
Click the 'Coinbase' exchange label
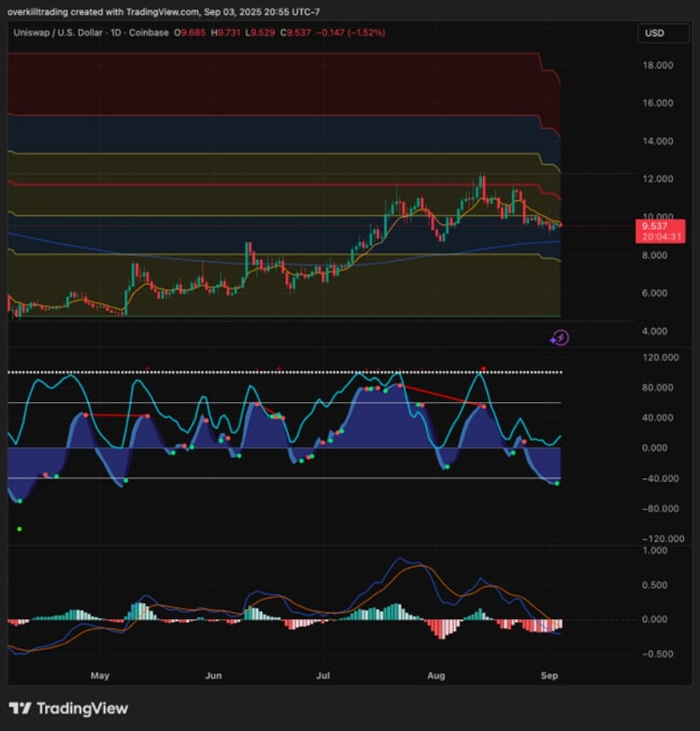[148, 32]
